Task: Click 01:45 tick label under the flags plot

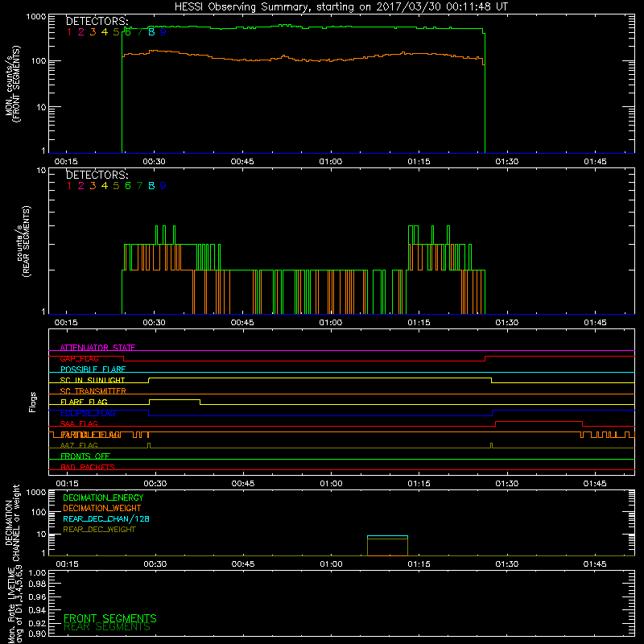Action: click(595, 484)
